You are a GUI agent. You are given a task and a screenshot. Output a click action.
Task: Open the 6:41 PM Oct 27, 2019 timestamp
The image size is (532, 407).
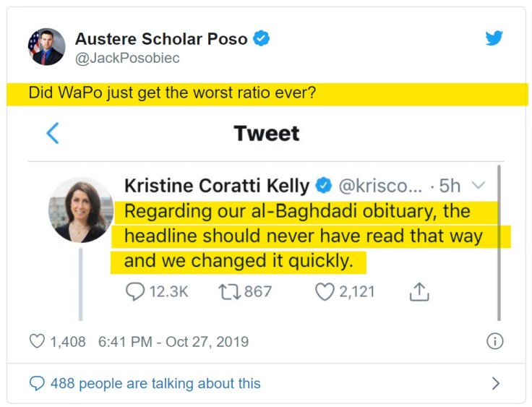click(x=173, y=341)
